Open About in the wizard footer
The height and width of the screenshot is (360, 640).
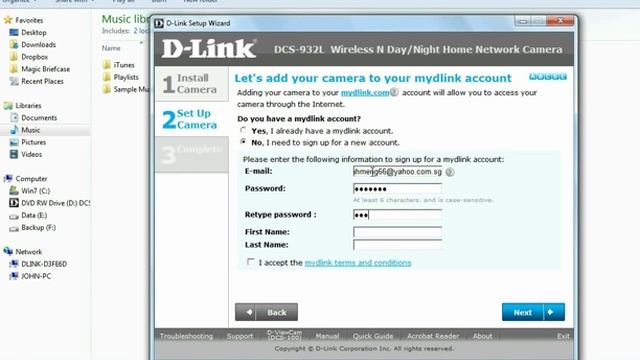482,336
